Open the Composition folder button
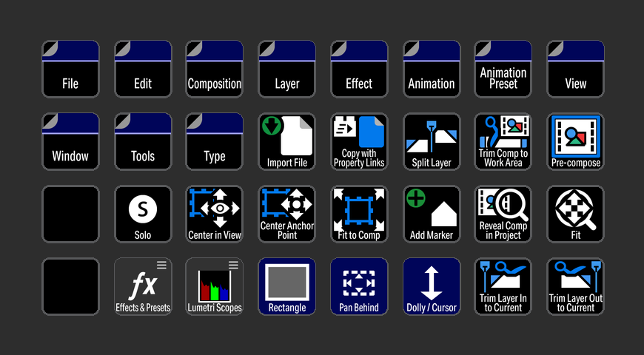Image resolution: width=644 pixels, height=355 pixels. point(215,69)
